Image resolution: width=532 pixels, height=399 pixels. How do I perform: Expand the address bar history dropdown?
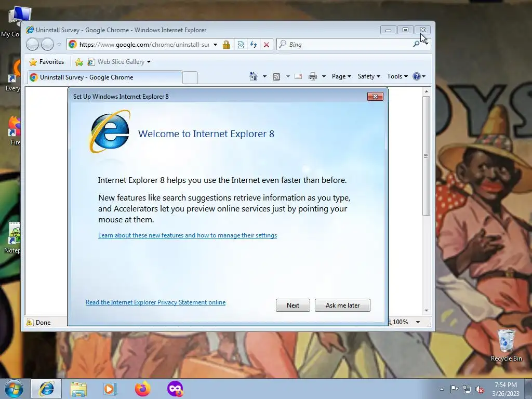(x=215, y=45)
